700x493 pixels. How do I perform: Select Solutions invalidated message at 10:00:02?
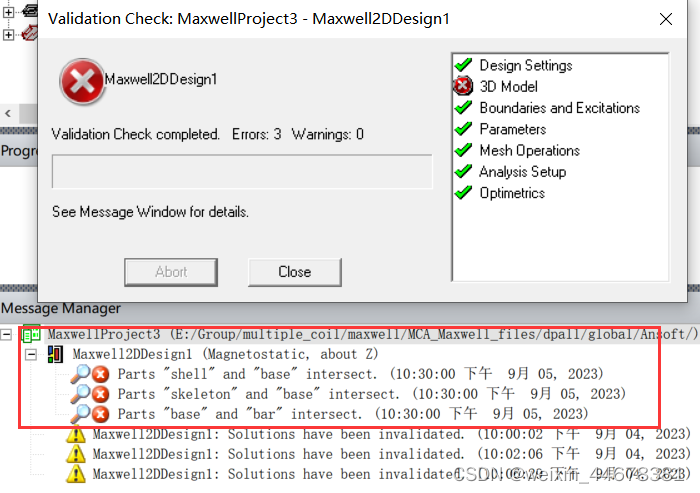pos(392,434)
